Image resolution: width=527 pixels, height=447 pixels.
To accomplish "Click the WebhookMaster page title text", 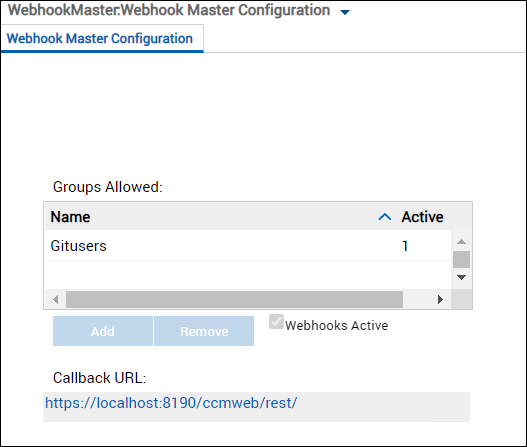I will coord(169,10).
